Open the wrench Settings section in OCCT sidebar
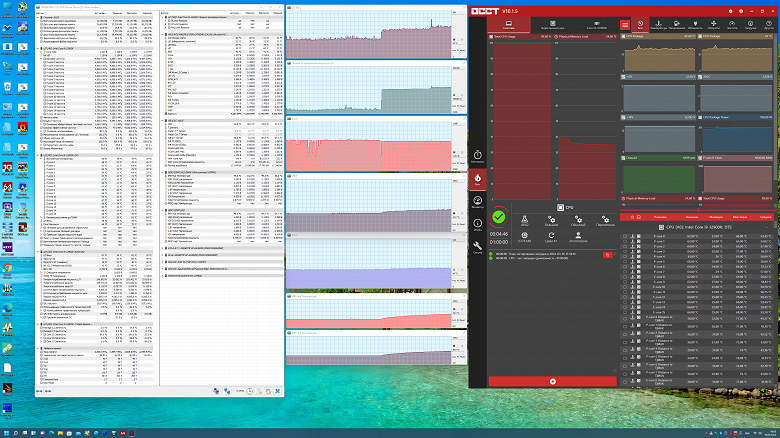 click(x=477, y=247)
